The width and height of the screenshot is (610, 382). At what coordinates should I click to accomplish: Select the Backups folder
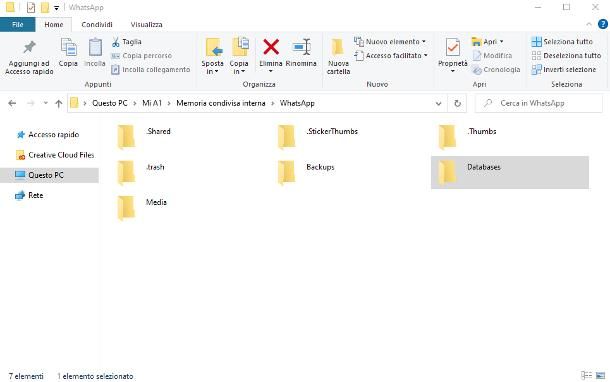click(307, 172)
